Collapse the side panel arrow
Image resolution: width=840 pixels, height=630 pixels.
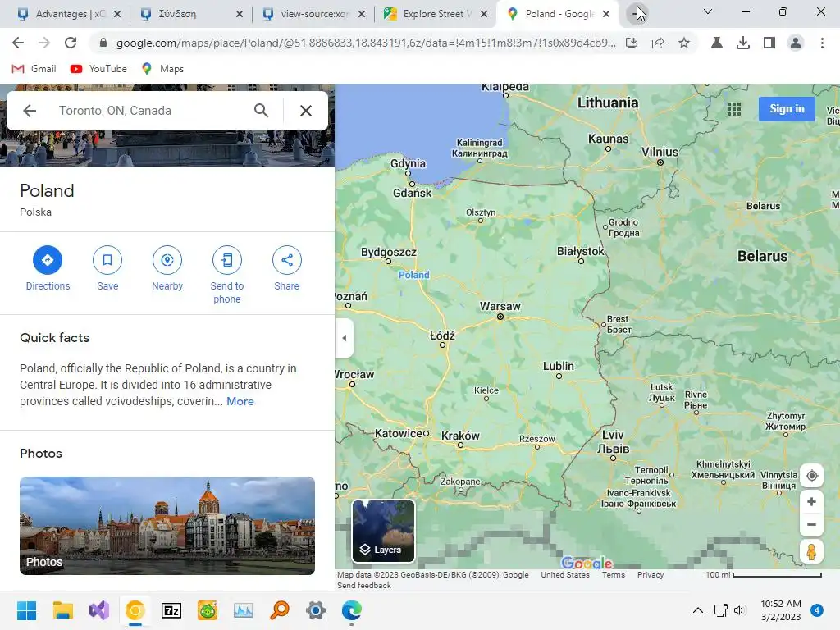345,338
